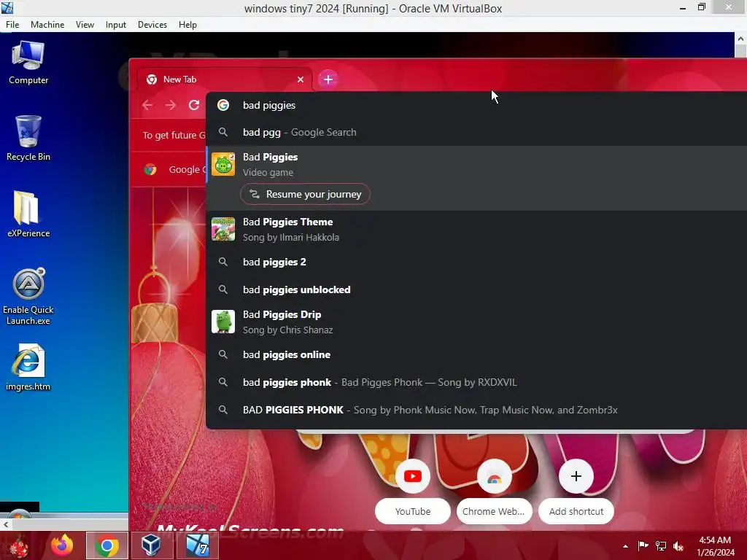Viewport: 747px width, 560px height.
Task: Click the Windows 7 VM taskbar icon
Action: tap(197, 545)
